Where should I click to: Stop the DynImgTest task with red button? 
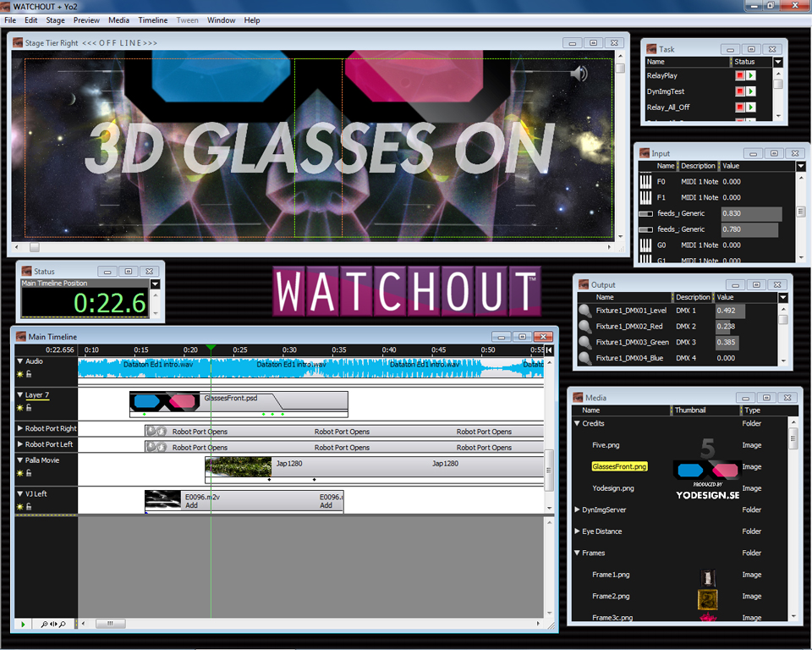pos(739,91)
